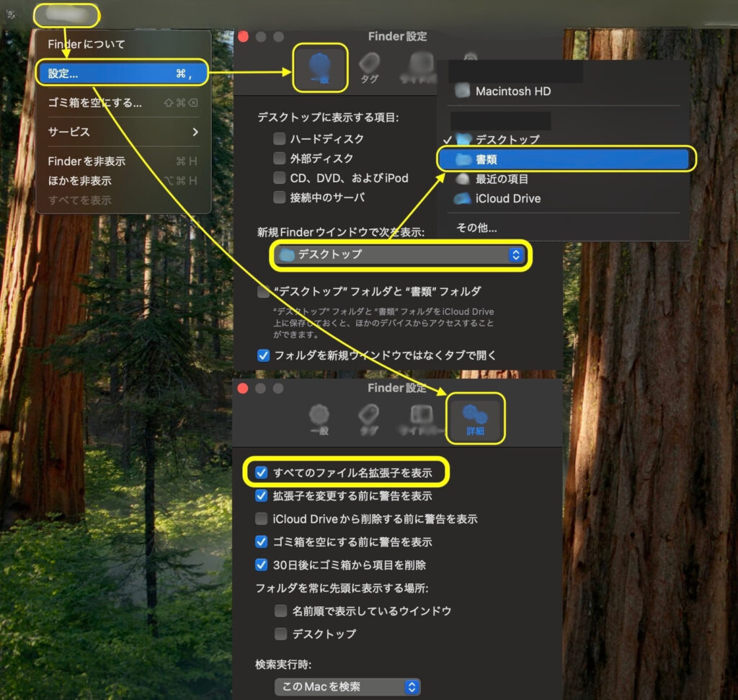This screenshot has height=700, width=738.
Task: Click その他... in the location list
Action: 476,228
